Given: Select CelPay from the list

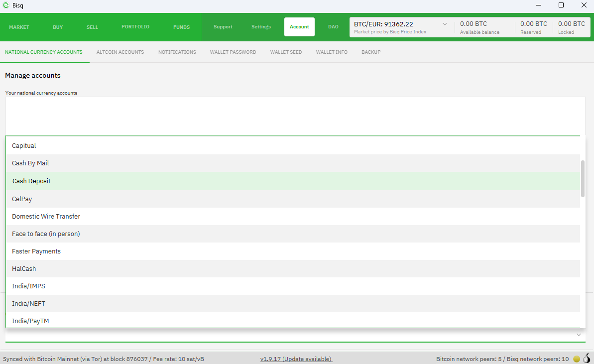Looking at the screenshot, I should pyautogui.click(x=293, y=199).
